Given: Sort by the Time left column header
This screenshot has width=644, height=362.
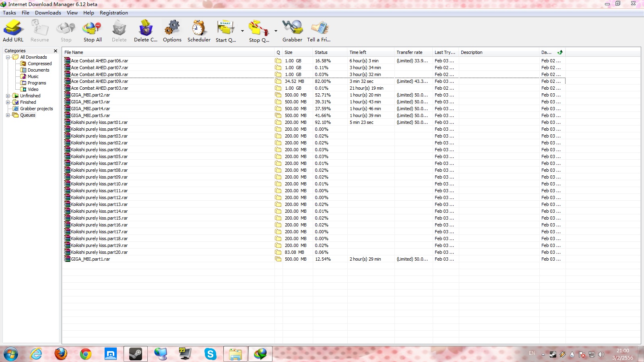Looking at the screenshot, I should (371, 52).
